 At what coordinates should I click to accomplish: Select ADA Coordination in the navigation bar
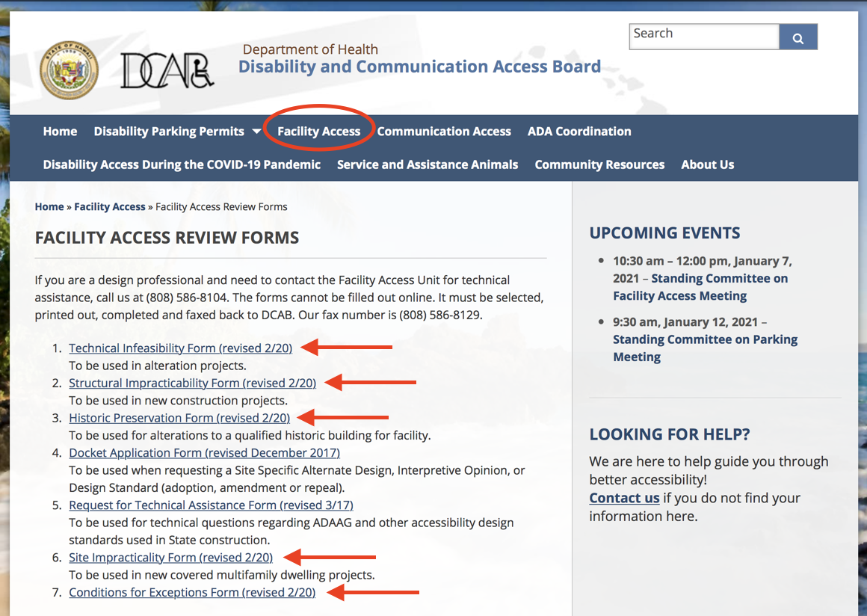(x=579, y=132)
